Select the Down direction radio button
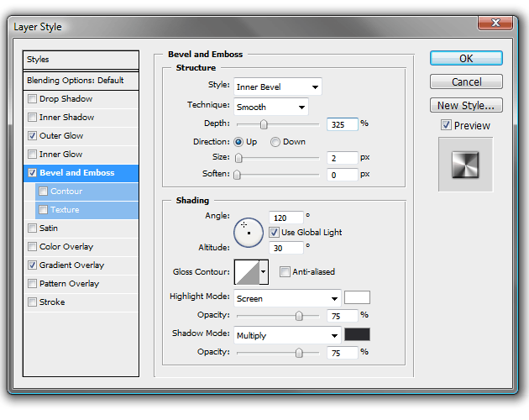The image size is (529, 420). click(275, 142)
